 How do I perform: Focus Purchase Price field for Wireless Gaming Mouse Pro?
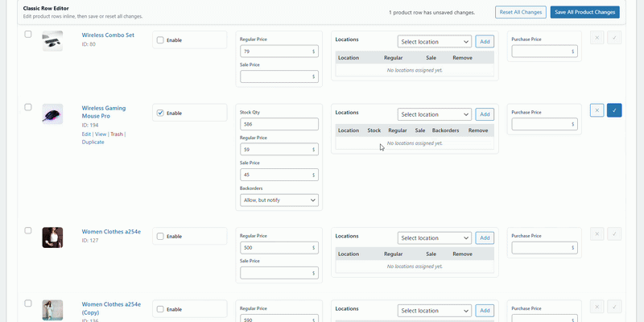(x=545, y=124)
